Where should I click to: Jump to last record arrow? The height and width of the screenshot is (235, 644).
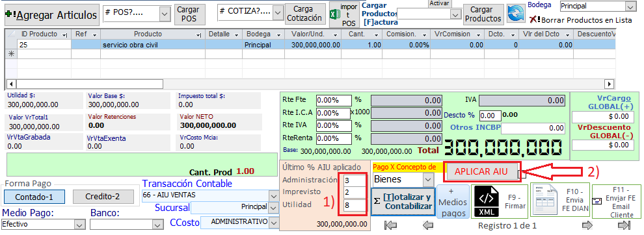(624, 225)
